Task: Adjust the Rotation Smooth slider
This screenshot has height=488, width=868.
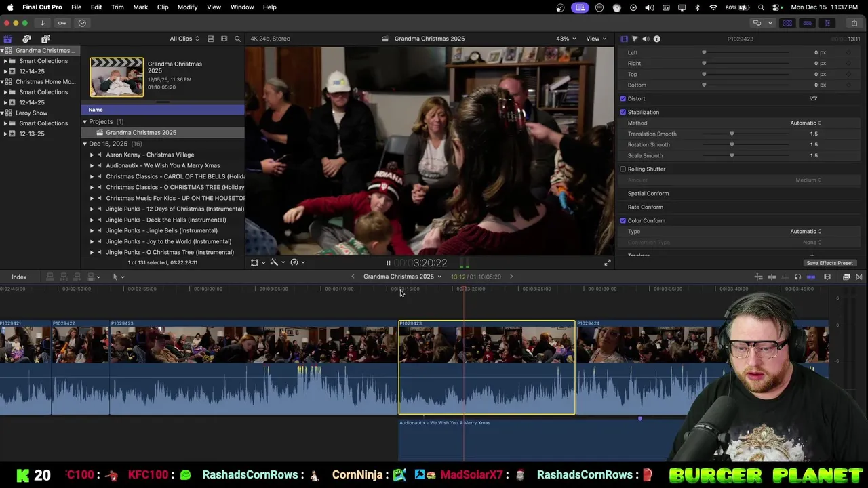Action: click(731, 144)
